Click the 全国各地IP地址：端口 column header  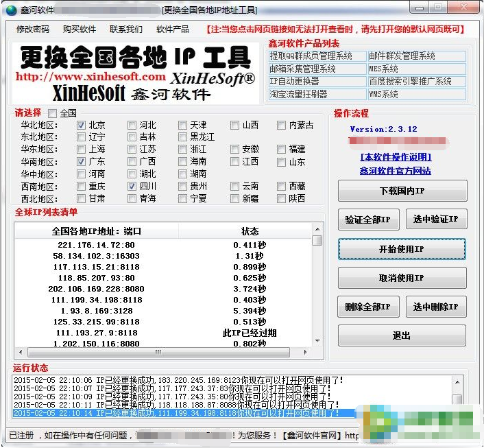click(97, 231)
